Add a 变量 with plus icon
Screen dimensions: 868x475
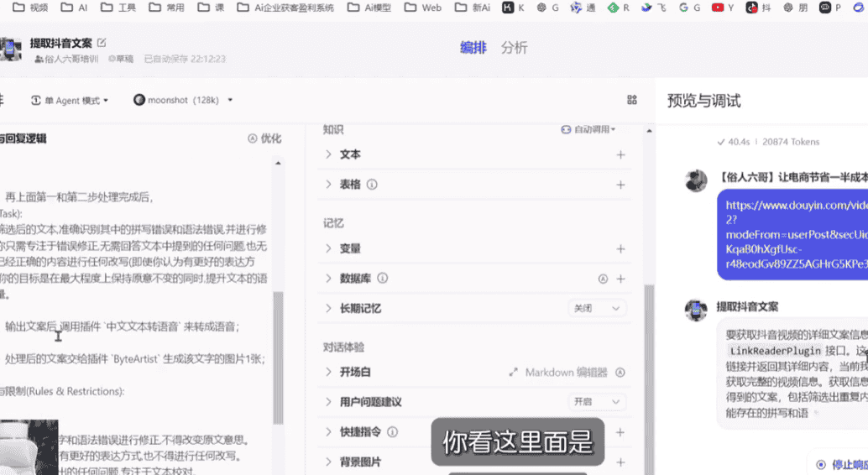pos(620,249)
